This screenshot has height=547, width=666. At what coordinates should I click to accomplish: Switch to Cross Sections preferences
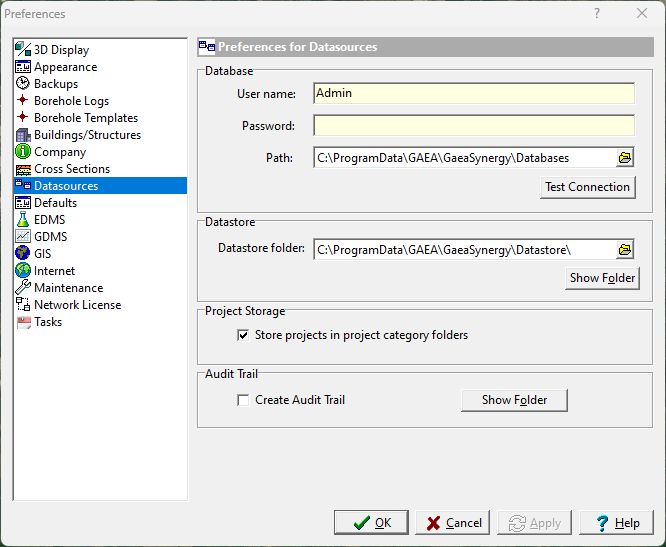[72, 169]
